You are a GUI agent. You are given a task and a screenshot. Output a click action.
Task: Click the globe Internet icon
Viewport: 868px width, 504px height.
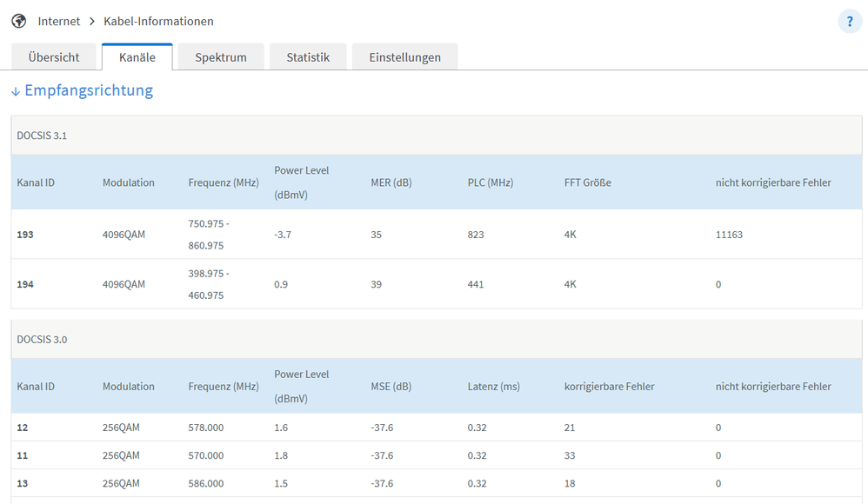pyautogui.click(x=18, y=21)
